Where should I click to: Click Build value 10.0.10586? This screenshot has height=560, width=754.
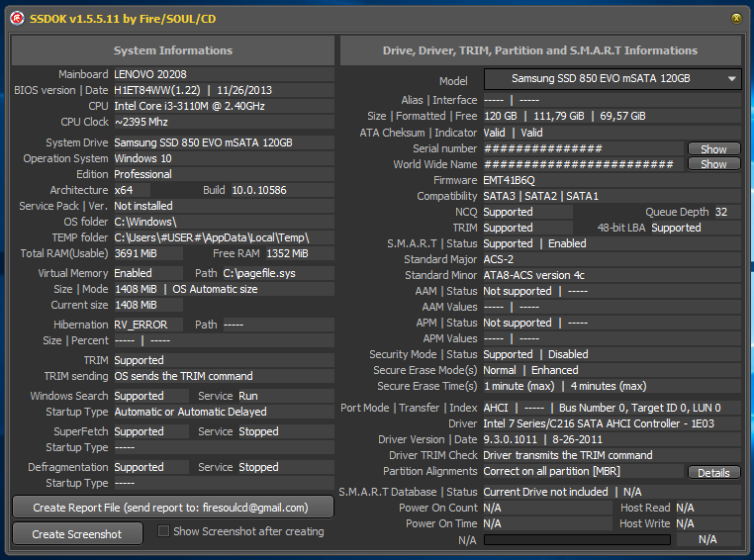pos(259,190)
